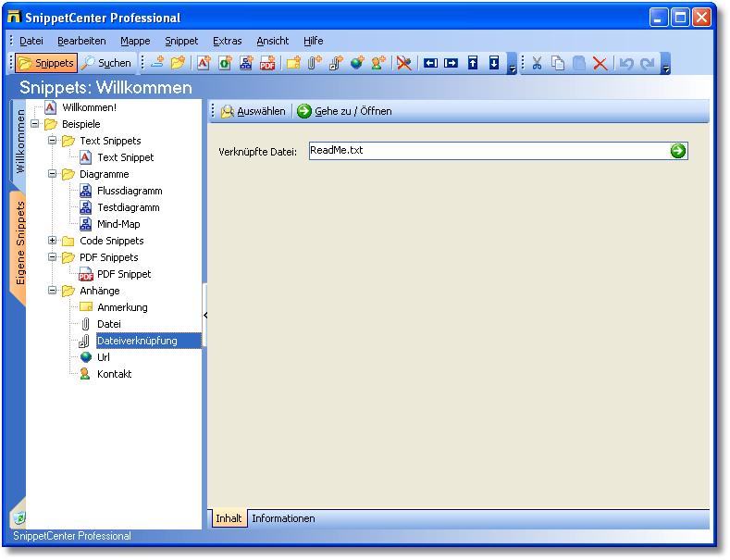Image resolution: width=730 pixels, height=560 pixels.
Task: Select the Datei attachment tree item
Action: (109, 324)
